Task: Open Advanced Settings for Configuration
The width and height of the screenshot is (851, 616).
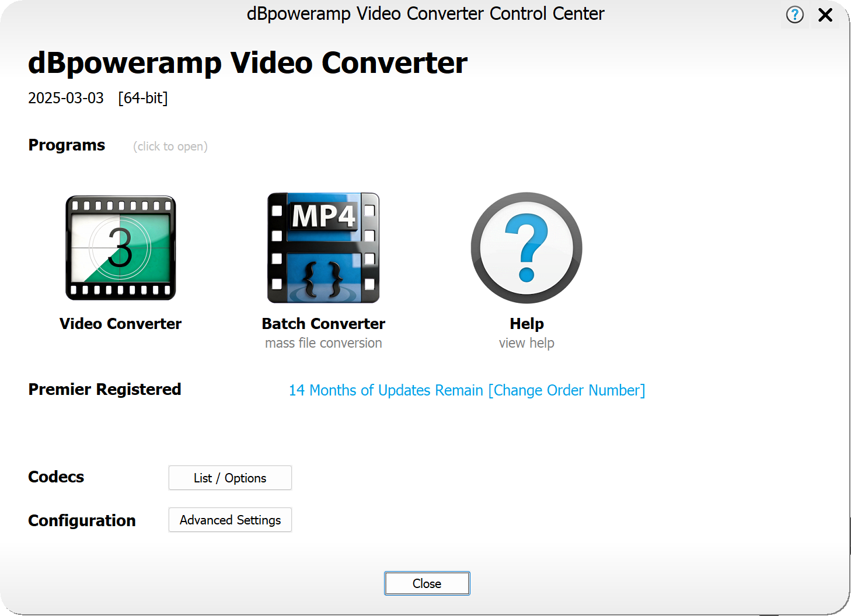Action: click(230, 520)
